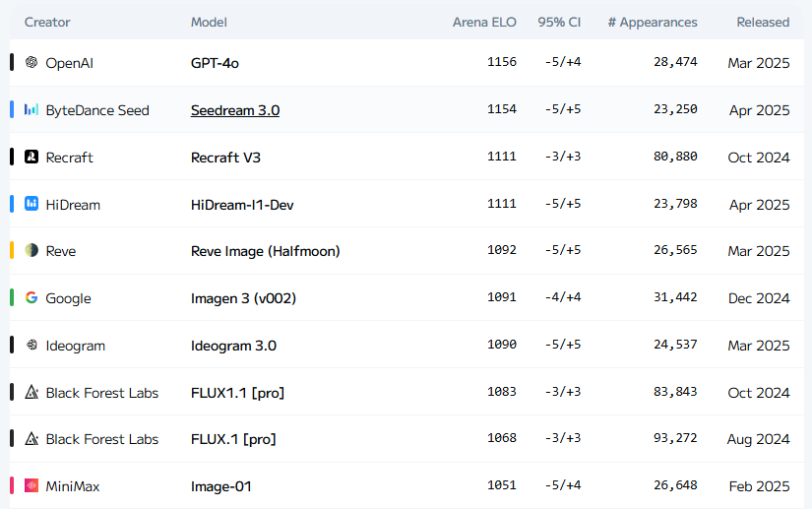Screen dimensions: 812x509
Task: Click the ByteDance Seed logo icon
Action: (31, 109)
